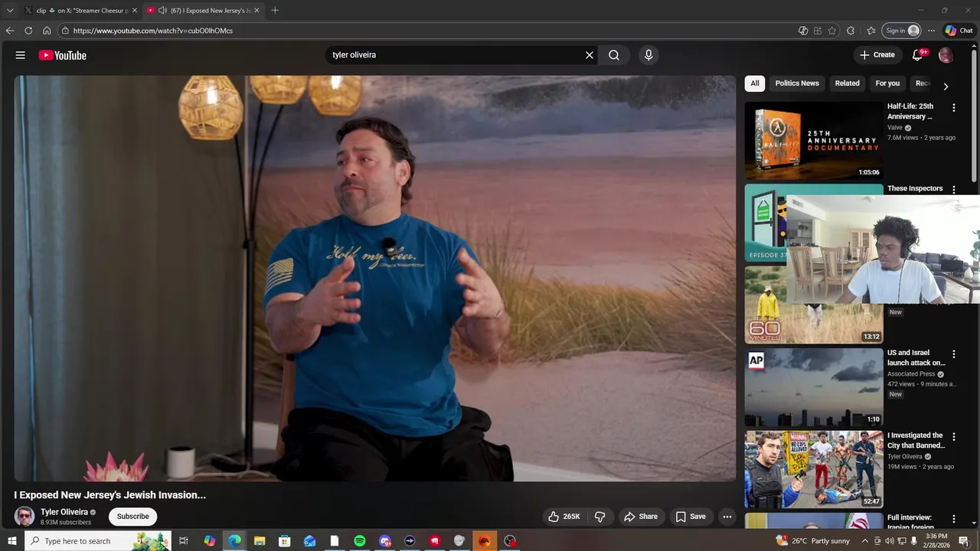
Task: Click the Tyler Oliveira channel avatar
Action: point(24,517)
